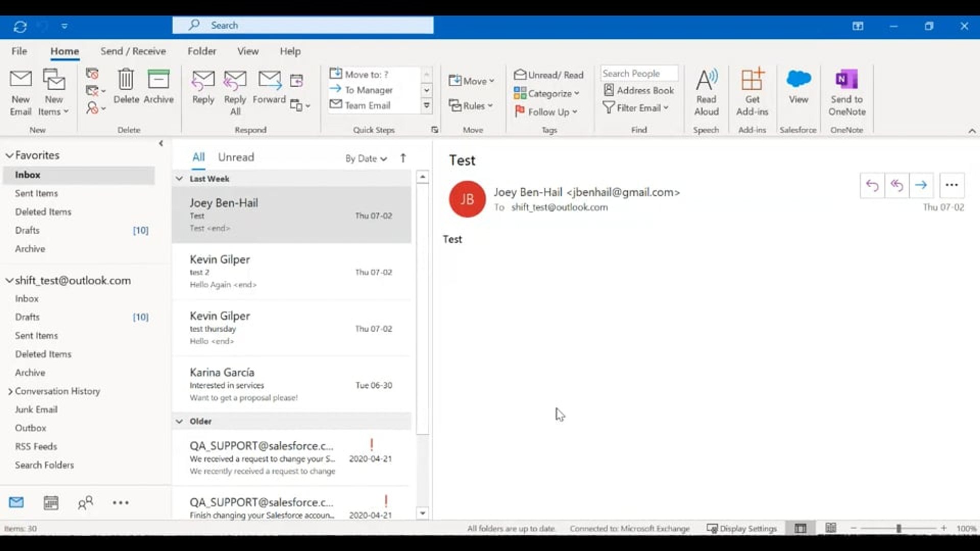Image resolution: width=980 pixels, height=551 pixels.
Task: Open the Folder menu
Action: point(202,51)
